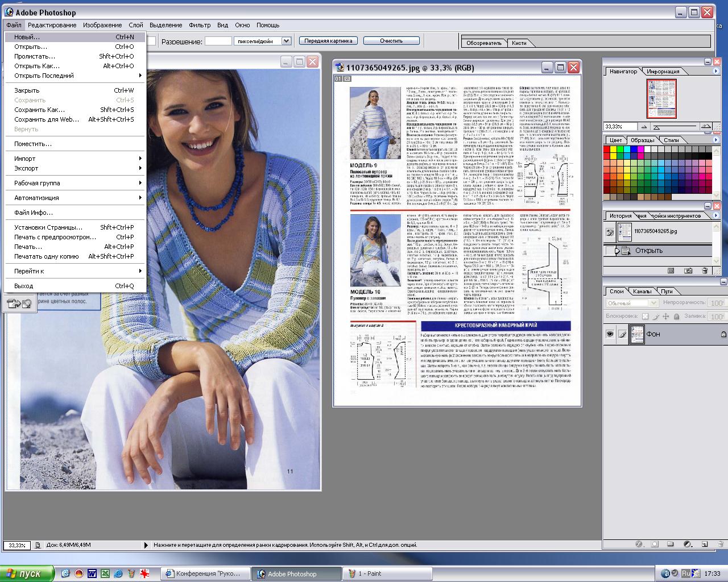The width and height of the screenshot is (728, 582).
Task: Click the Navigator zoom in large mountains icon
Action: tap(705, 127)
